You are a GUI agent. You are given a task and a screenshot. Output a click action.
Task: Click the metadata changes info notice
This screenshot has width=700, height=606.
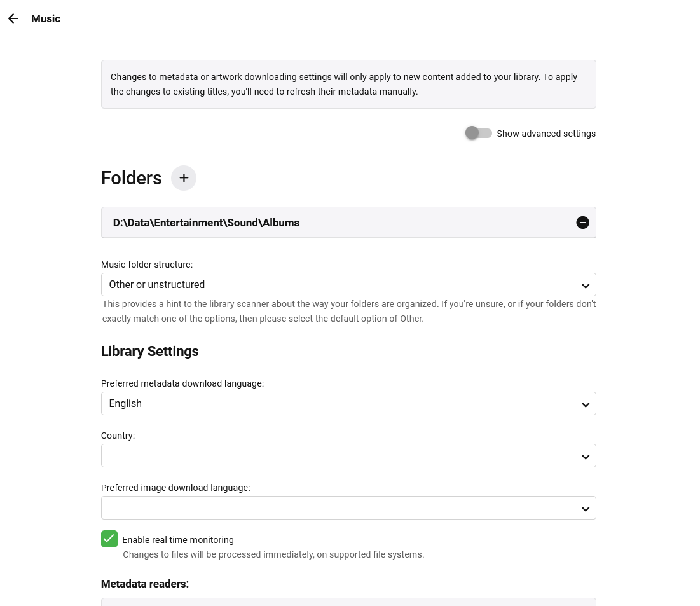(348, 84)
